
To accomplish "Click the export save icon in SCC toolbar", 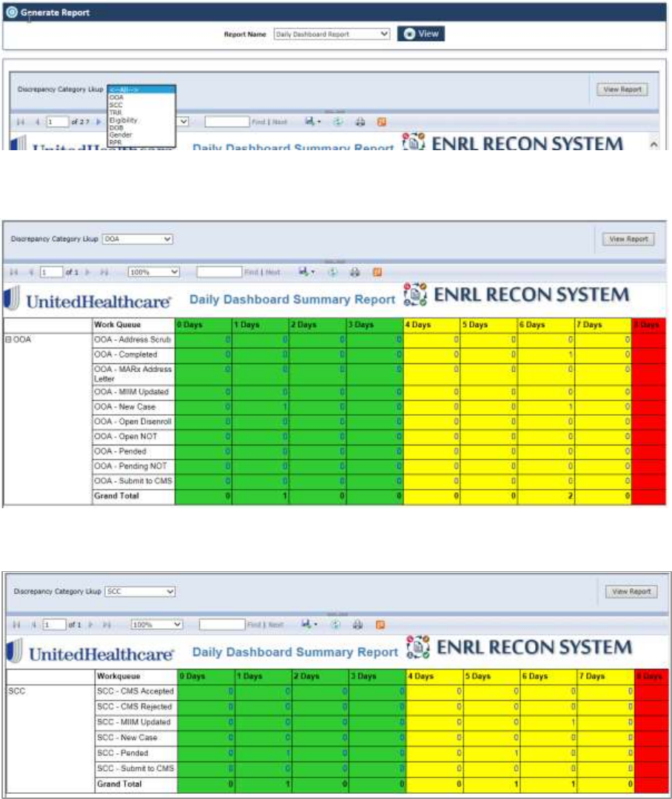I will pos(309,624).
